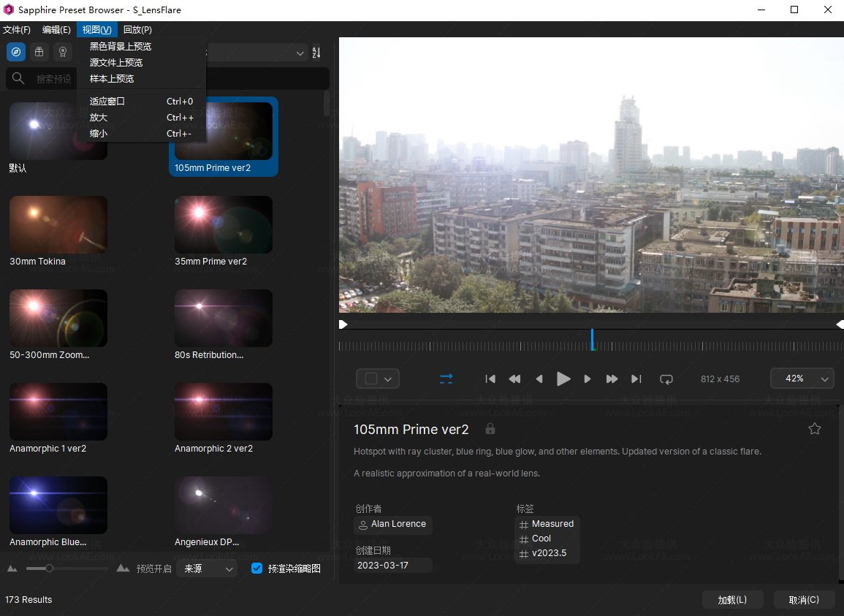This screenshot has width=844, height=616.
Task: Step forward one frame
Action: [x=588, y=379]
